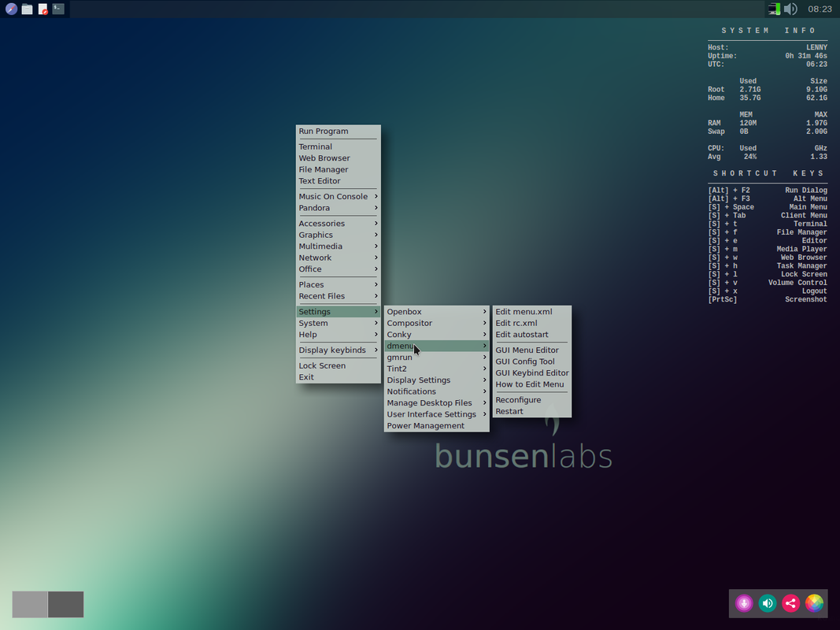Choose Web Browser in the main menu

[338, 158]
